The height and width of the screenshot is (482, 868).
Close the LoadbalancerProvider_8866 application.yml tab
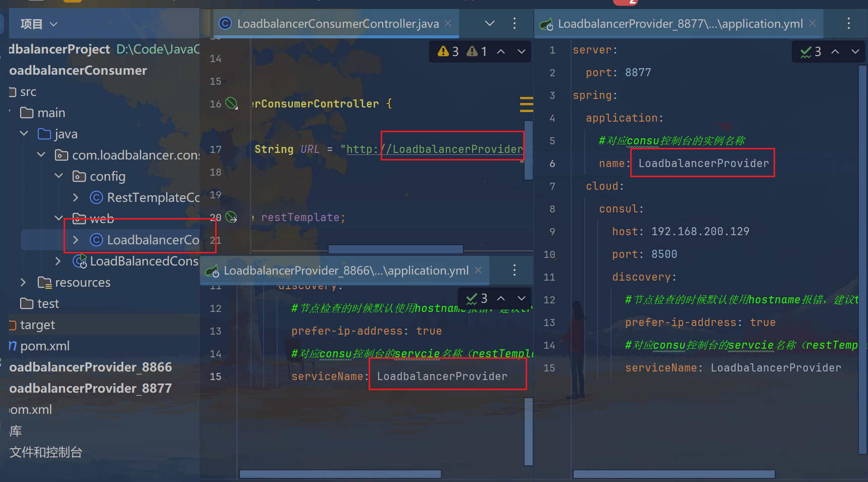tap(478, 271)
